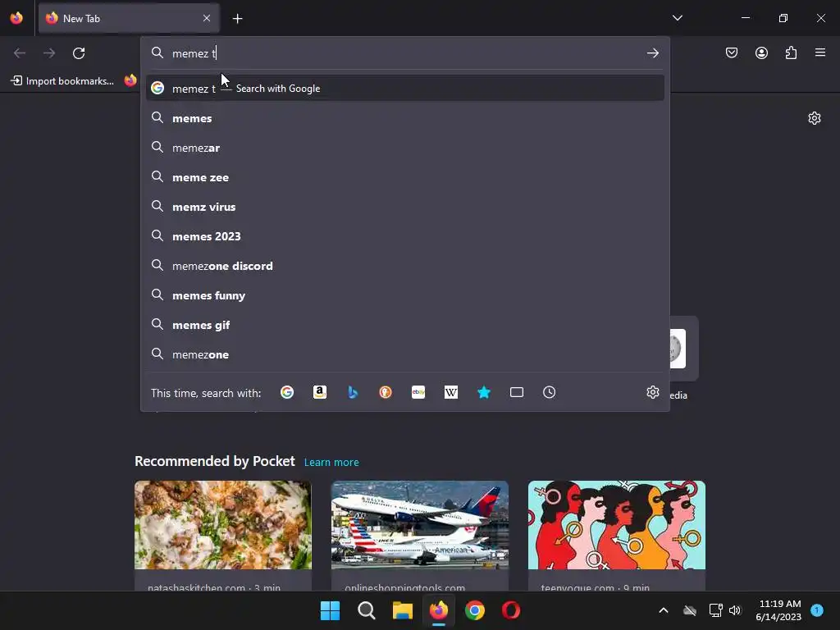Search this time with Wikipedia icon
This screenshot has width=840, height=630.
point(451,392)
